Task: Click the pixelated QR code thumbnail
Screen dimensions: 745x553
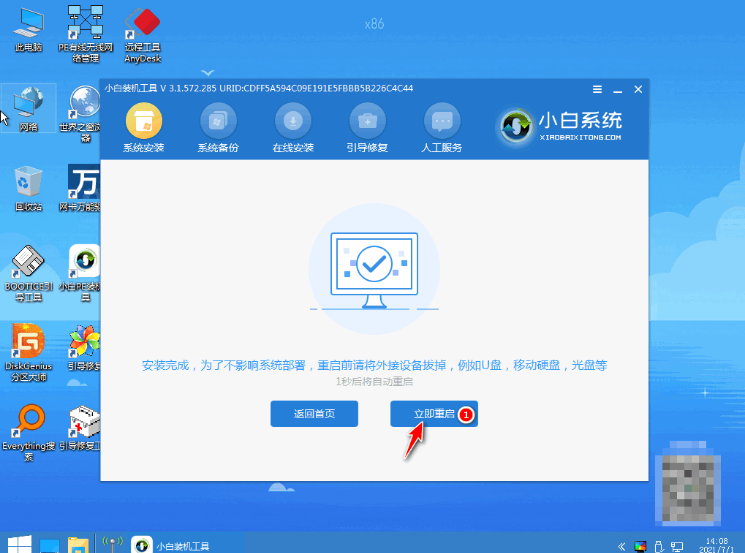Action: pos(688,485)
